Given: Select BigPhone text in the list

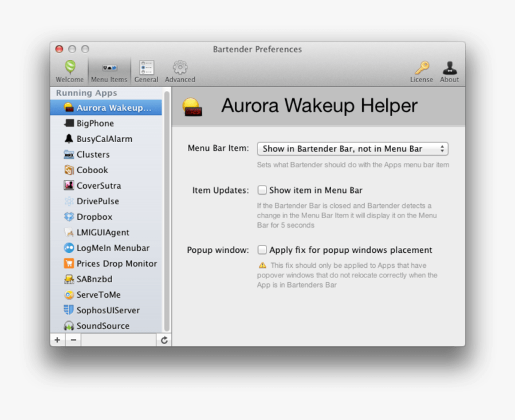Looking at the screenshot, I should pos(95,123).
